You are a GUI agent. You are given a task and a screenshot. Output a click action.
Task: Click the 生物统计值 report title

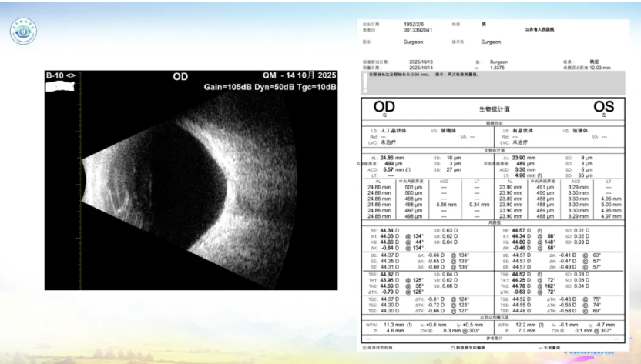tap(493, 111)
